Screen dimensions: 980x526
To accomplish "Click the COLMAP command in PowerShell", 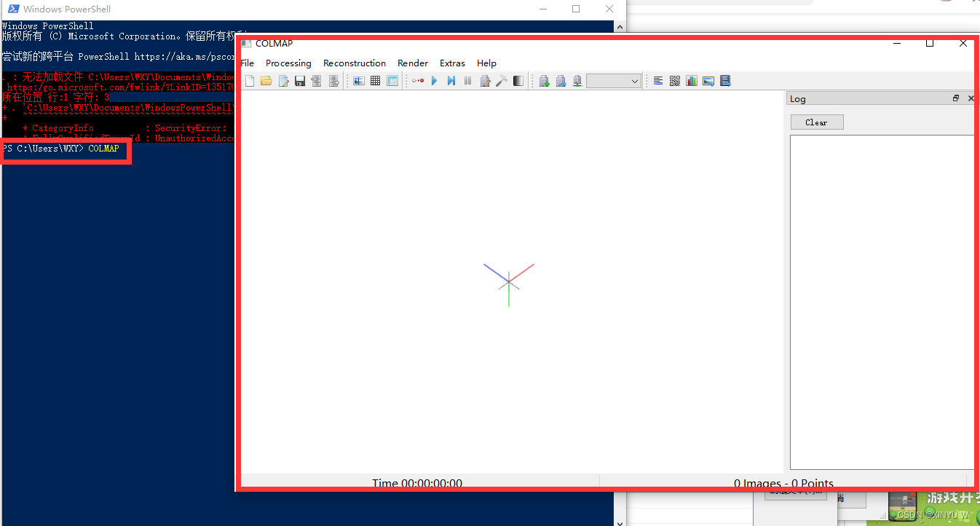I will coord(103,149).
